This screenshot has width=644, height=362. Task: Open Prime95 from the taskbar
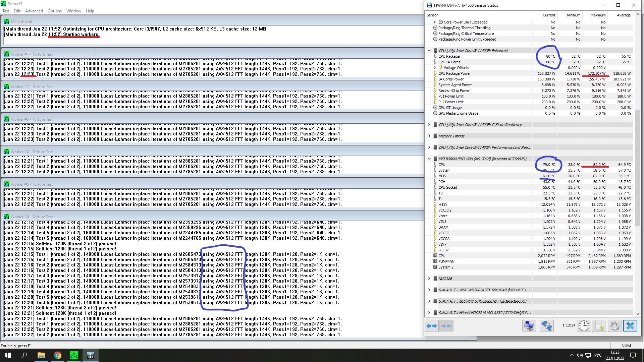[x=74, y=355]
